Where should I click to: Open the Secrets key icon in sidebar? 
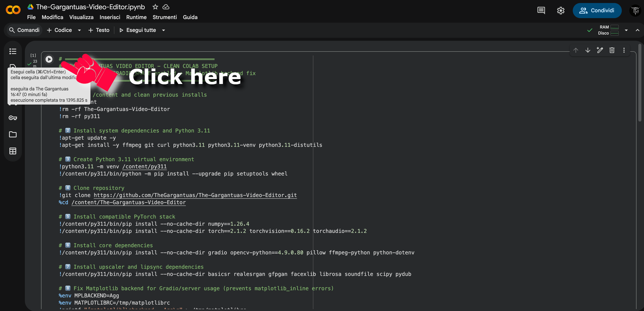pyautogui.click(x=13, y=118)
